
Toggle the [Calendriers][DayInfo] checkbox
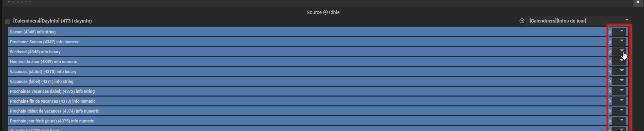(7, 21)
